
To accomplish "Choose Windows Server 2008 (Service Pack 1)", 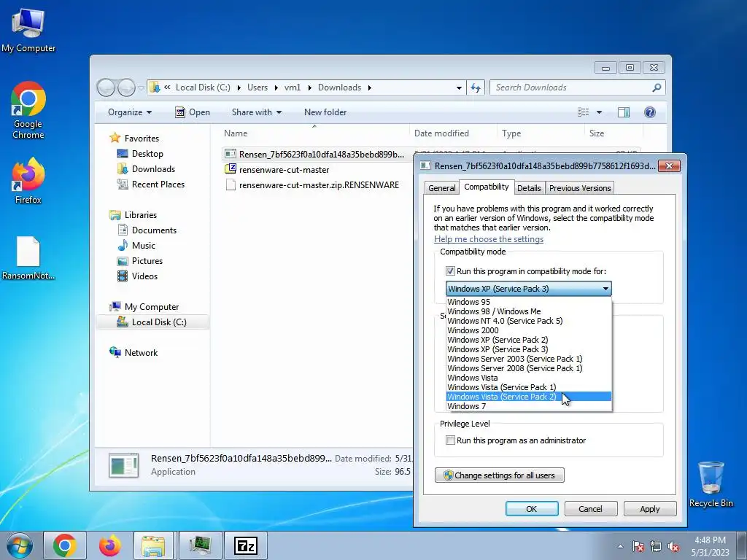I will tap(529, 368).
